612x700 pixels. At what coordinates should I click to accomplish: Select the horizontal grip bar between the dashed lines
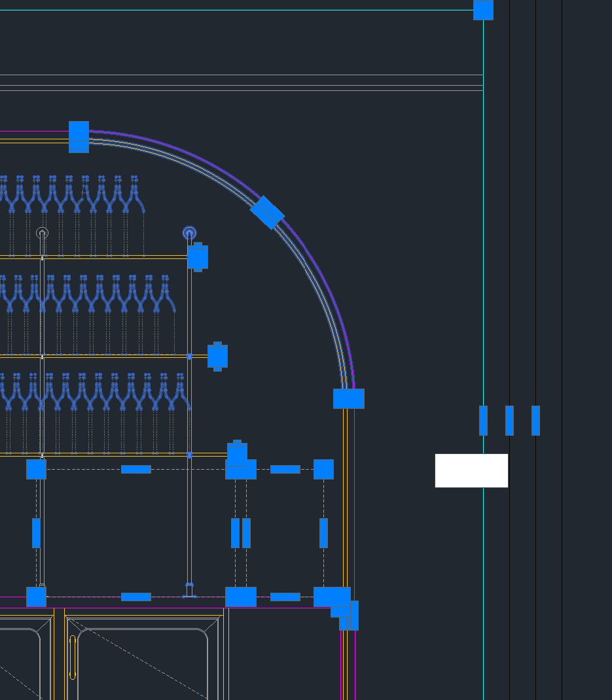point(135,468)
